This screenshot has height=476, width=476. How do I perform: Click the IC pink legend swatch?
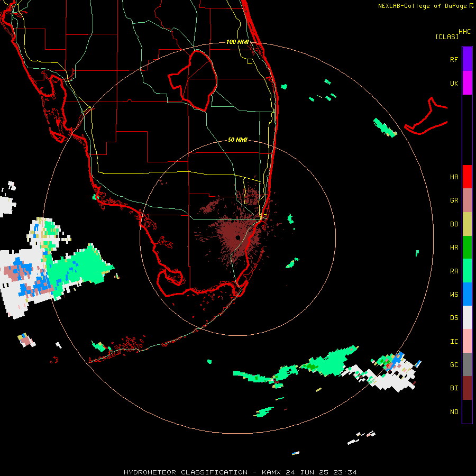[x=467, y=341]
